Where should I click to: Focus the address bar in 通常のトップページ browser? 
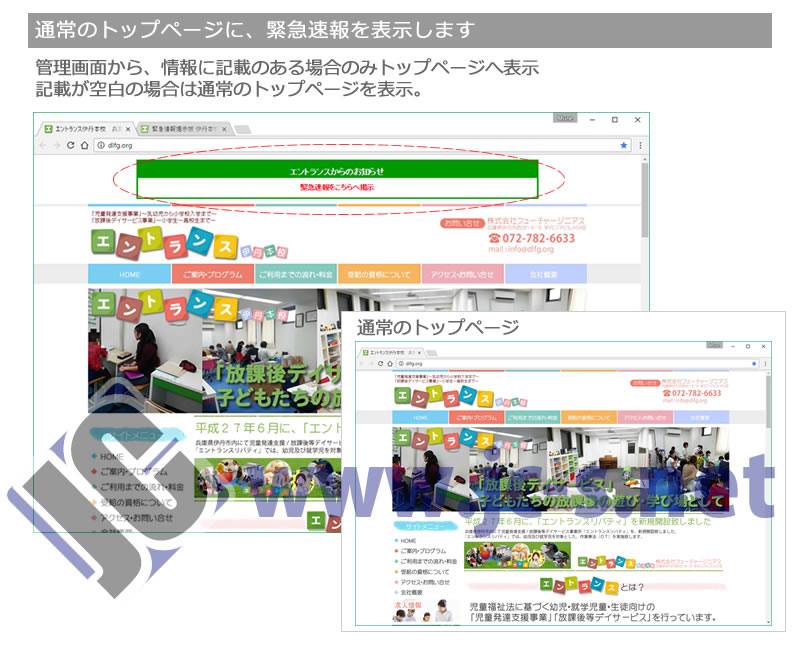(x=577, y=364)
